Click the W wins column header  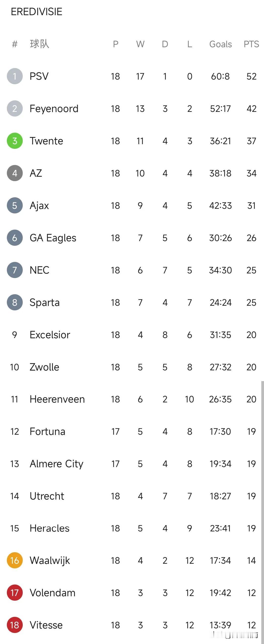coord(140,44)
